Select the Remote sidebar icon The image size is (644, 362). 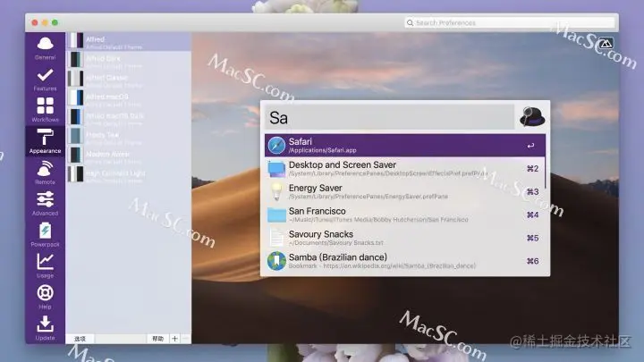coord(45,173)
